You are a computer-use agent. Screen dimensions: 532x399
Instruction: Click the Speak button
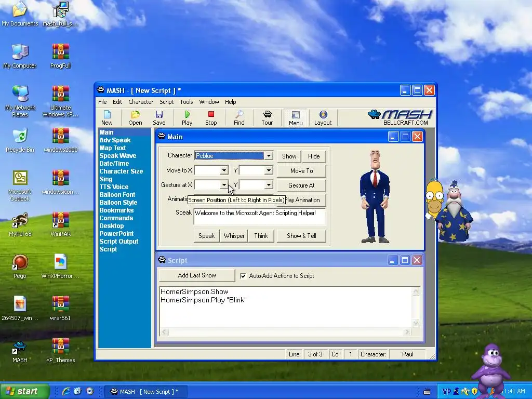[206, 236]
